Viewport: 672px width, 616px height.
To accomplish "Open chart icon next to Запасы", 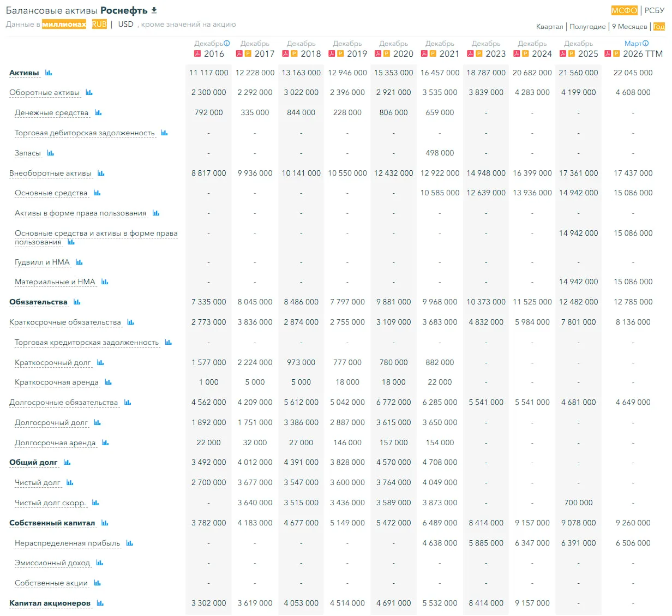I will coord(50,153).
